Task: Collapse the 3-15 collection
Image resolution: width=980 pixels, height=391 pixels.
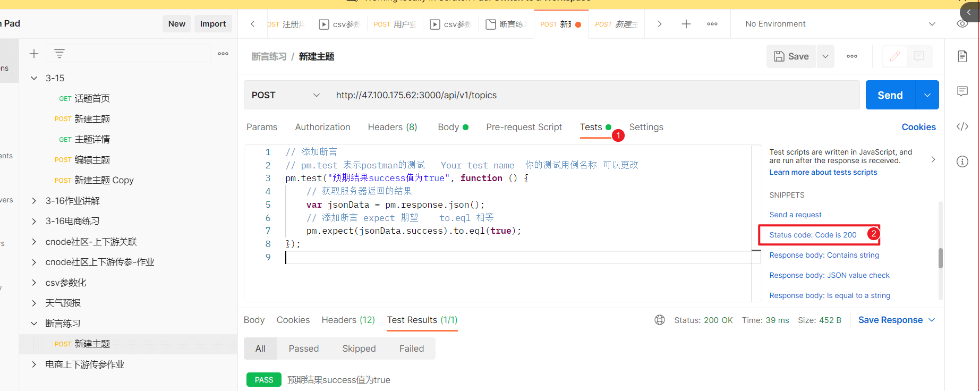Action: 34,78
